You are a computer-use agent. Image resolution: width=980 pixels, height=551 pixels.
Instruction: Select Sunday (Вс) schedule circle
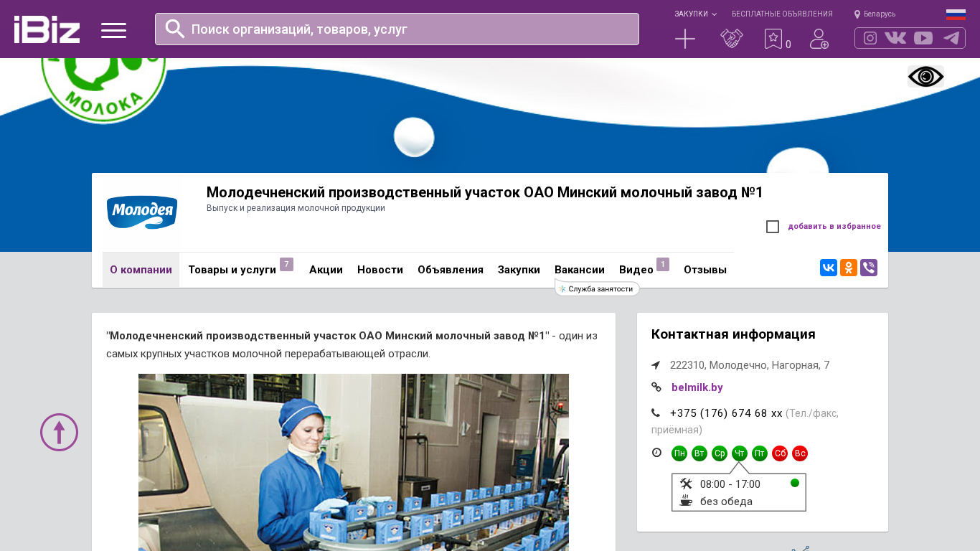coord(800,453)
